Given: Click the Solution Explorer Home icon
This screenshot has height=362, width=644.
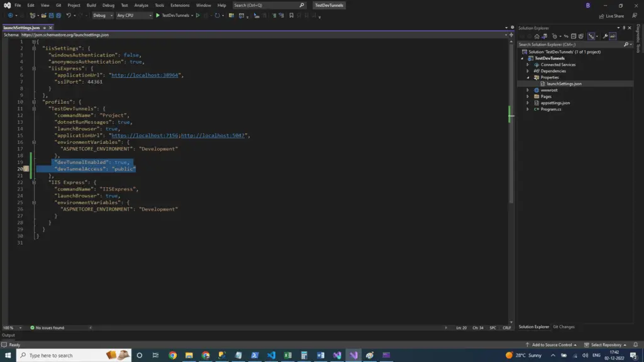Looking at the screenshot, I should 537,36.
